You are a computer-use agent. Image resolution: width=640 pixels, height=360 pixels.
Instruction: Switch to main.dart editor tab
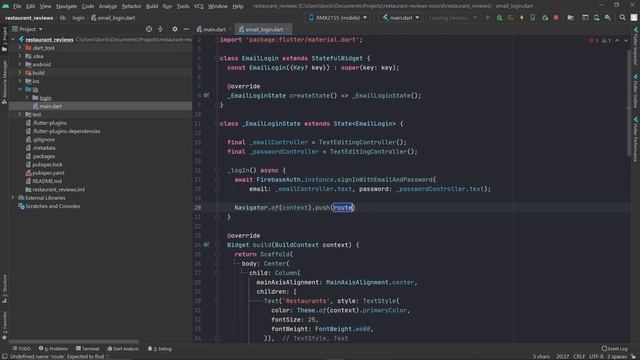coord(211,29)
